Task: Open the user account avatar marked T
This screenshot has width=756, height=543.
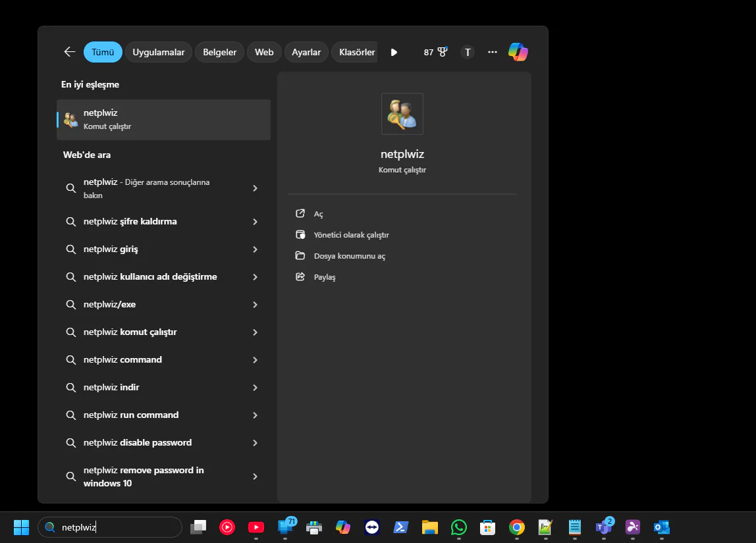Action: [468, 52]
